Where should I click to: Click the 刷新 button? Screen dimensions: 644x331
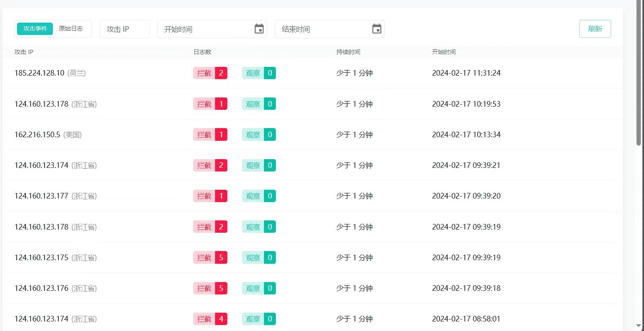coord(595,29)
